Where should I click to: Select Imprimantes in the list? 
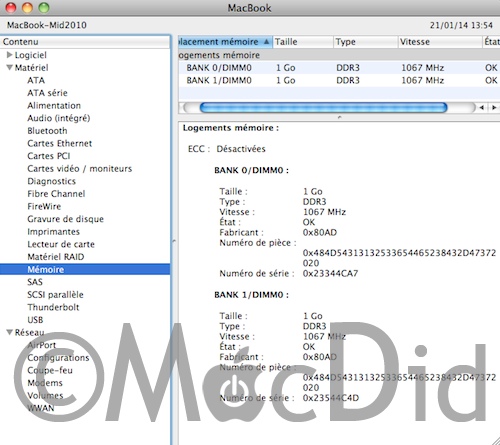click(x=54, y=232)
